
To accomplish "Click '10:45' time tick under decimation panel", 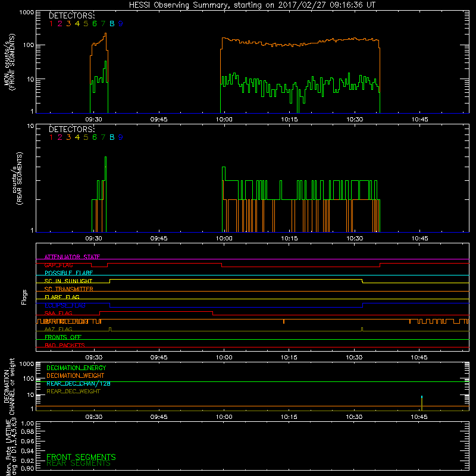I will tap(419, 417).
